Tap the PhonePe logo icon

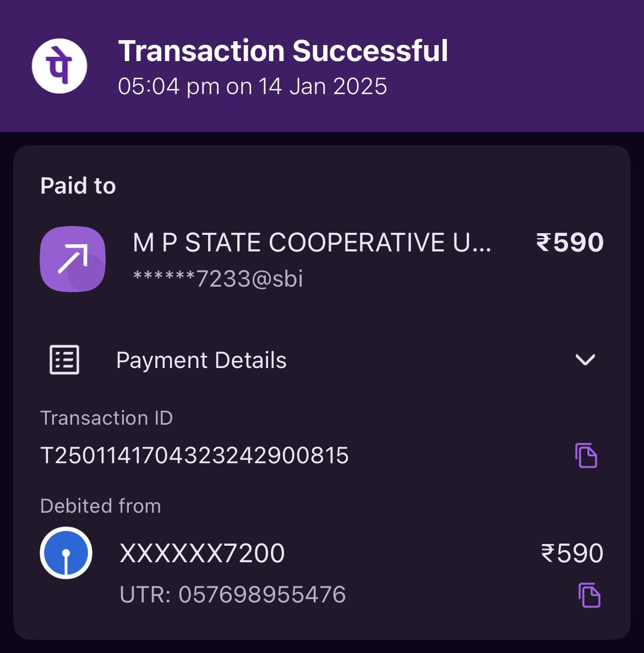pyautogui.click(x=59, y=66)
